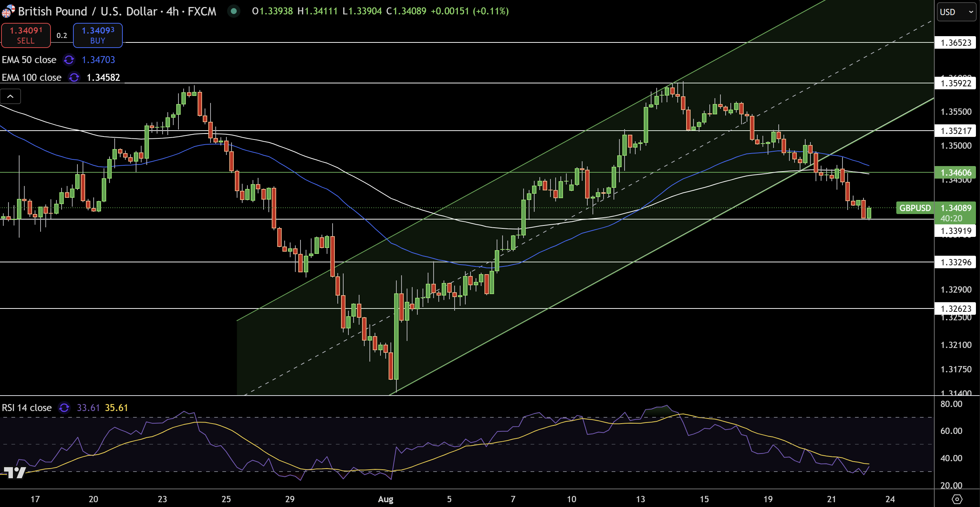980x507 pixels.
Task: Click the EMA 50 refresh icon
Action: [69, 60]
